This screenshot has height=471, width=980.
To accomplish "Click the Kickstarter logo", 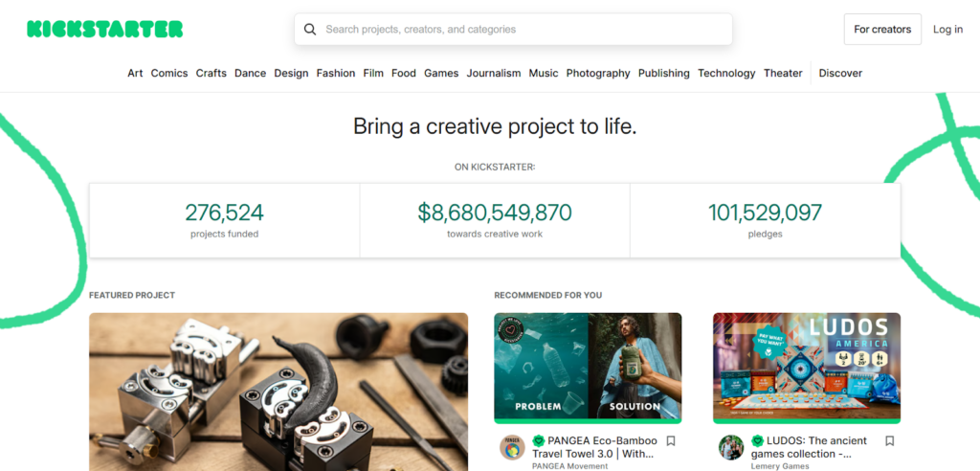I will [x=105, y=29].
